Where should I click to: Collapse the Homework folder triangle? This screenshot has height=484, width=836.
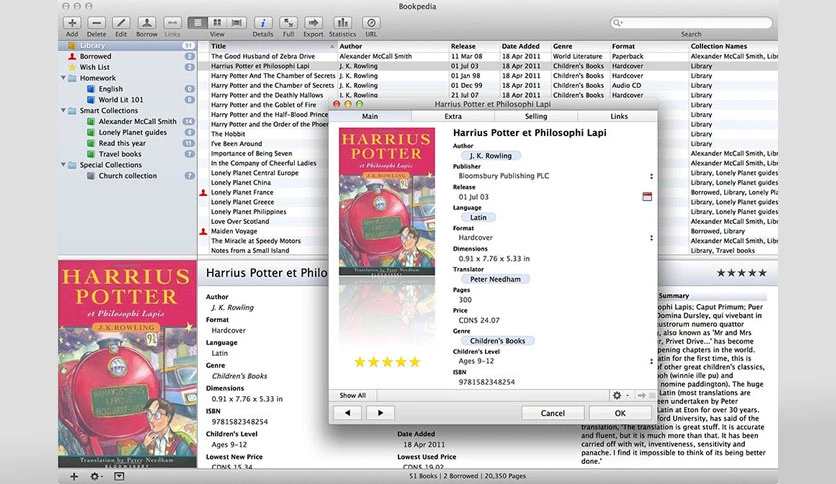pyautogui.click(x=63, y=78)
